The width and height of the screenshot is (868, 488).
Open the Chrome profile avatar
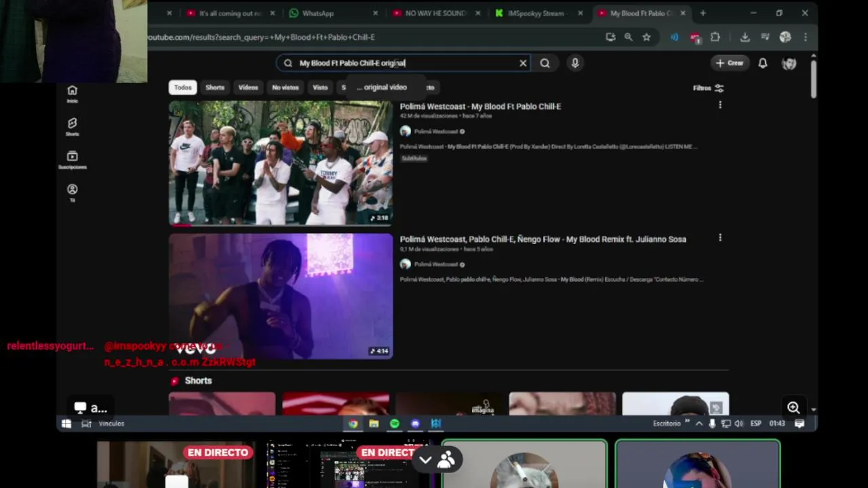coord(785,37)
